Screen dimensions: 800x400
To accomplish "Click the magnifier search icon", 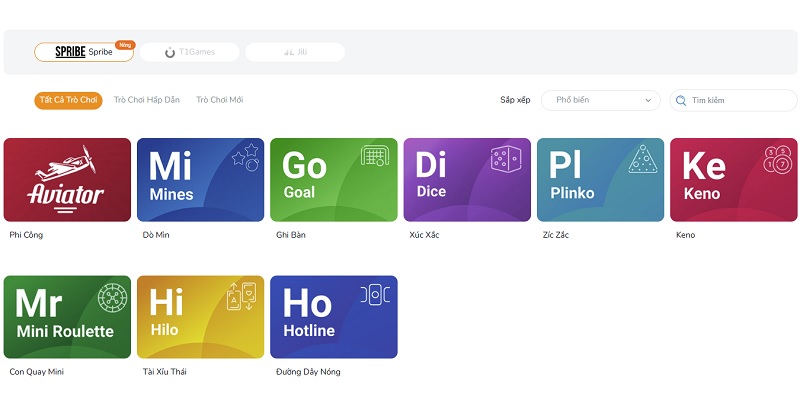I will pyautogui.click(x=681, y=101).
